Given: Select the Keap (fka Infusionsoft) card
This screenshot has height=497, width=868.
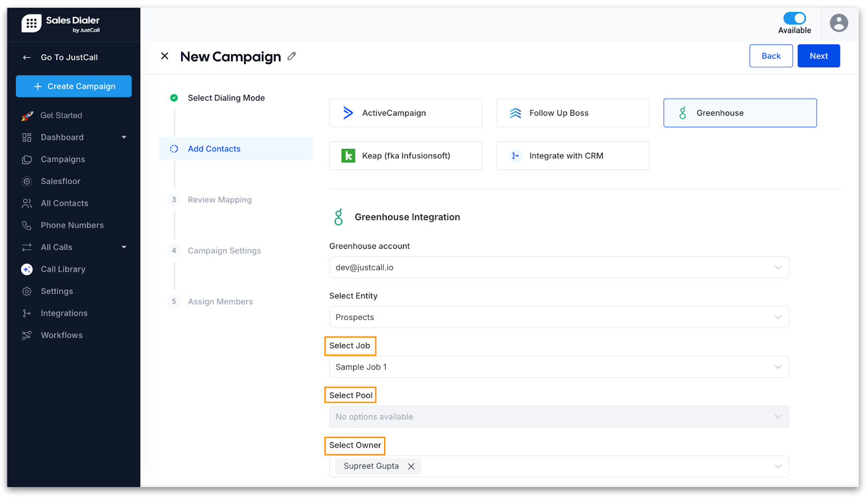Looking at the screenshot, I should [x=406, y=156].
